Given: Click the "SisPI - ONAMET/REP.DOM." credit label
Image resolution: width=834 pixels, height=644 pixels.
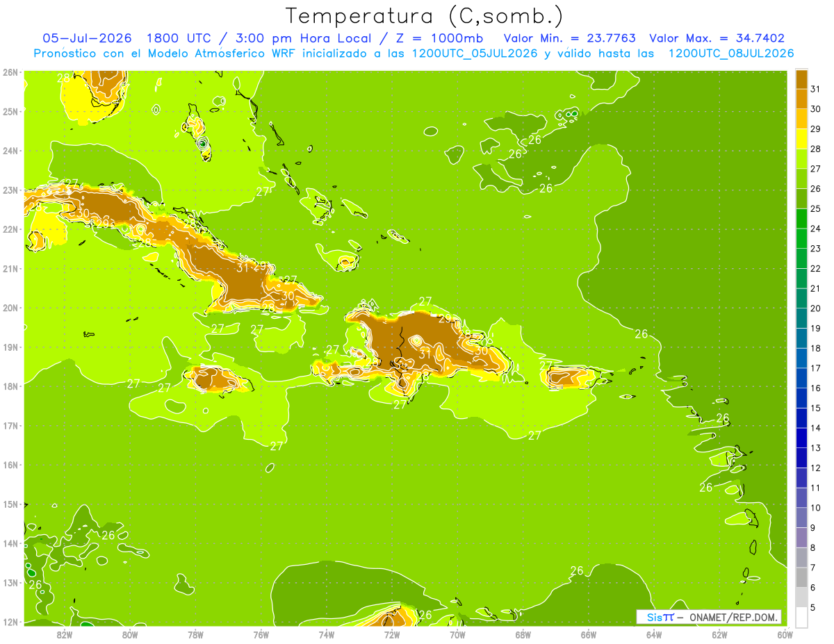Looking at the screenshot, I should point(708,617).
